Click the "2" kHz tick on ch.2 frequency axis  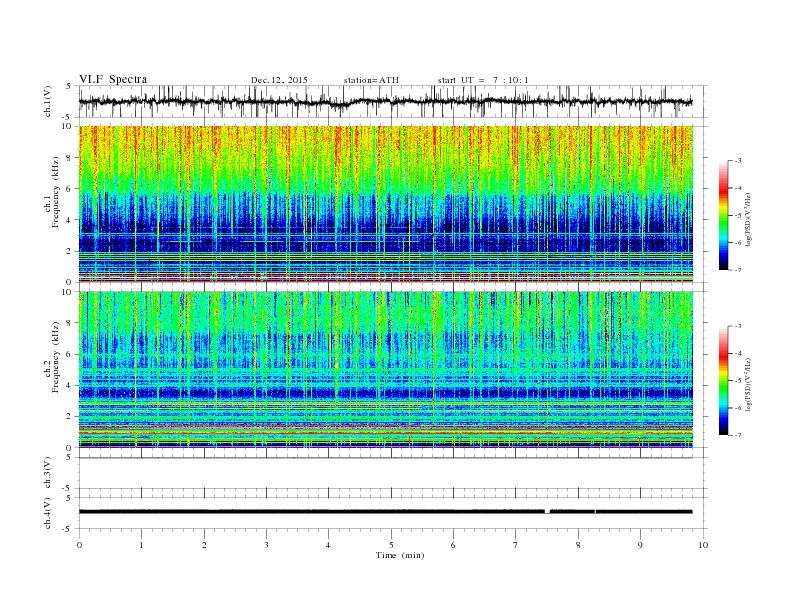click(69, 417)
